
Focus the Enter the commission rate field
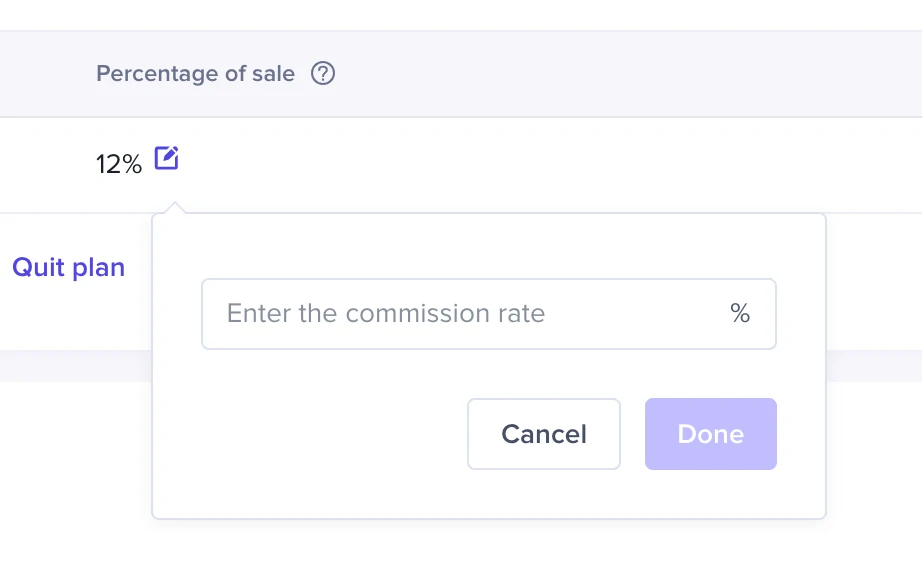[489, 314]
